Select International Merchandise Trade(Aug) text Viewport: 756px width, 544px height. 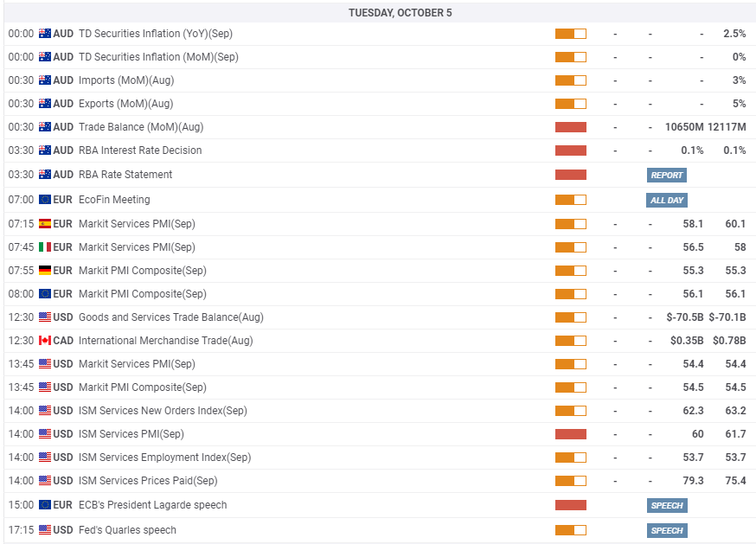166,341
